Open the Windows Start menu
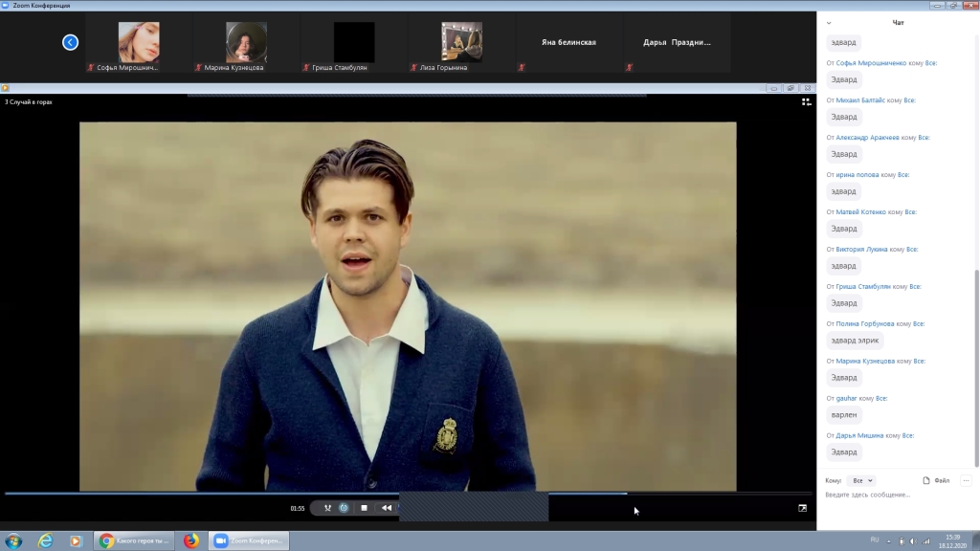This screenshot has height=551, width=980. pyautogui.click(x=13, y=541)
